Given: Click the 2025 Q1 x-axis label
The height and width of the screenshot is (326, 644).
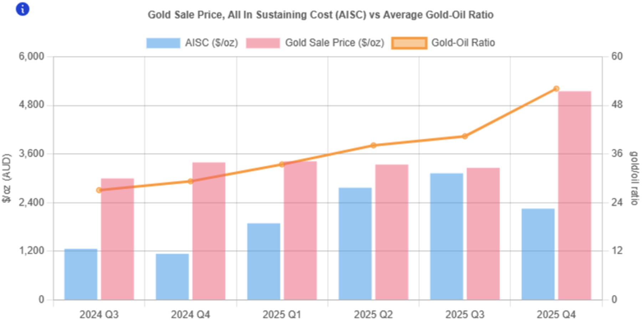Looking at the screenshot, I should [282, 315].
